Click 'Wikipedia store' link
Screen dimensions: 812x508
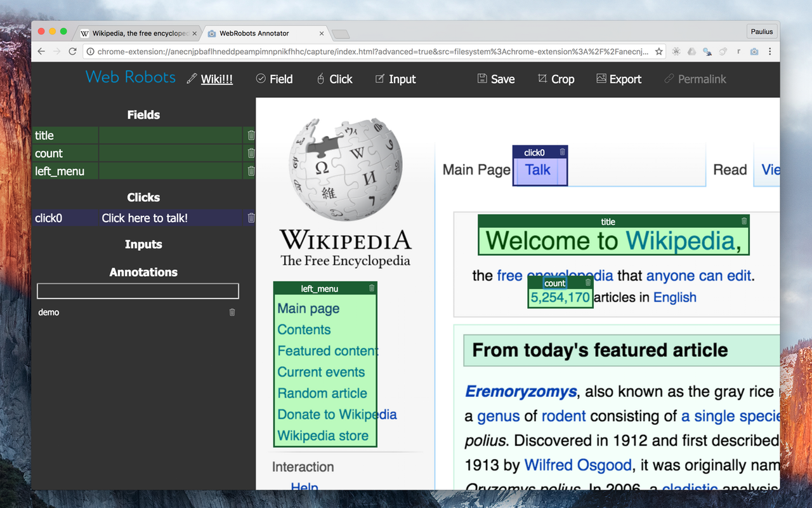point(323,436)
